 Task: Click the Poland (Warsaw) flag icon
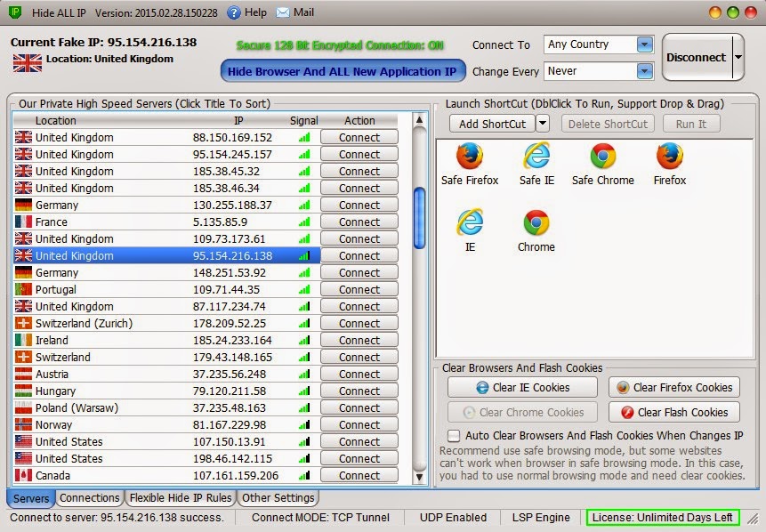[23, 407]
